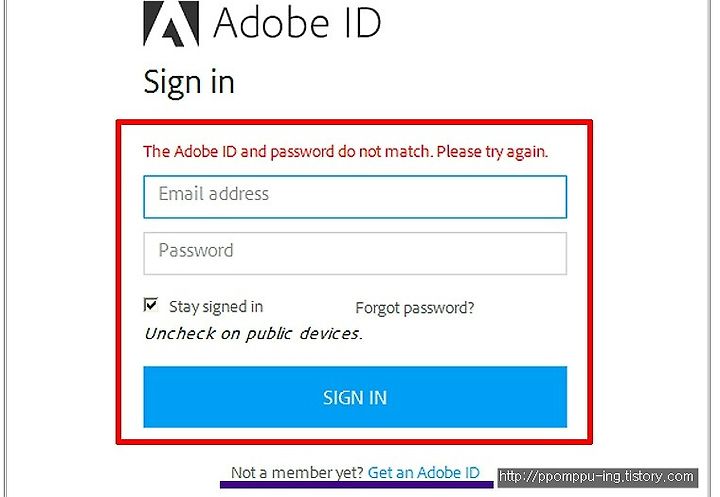This screenshot has height=497, width=720.
Task: Click the 'Adobe ID' title text
Action: click(x=297, y=23)
